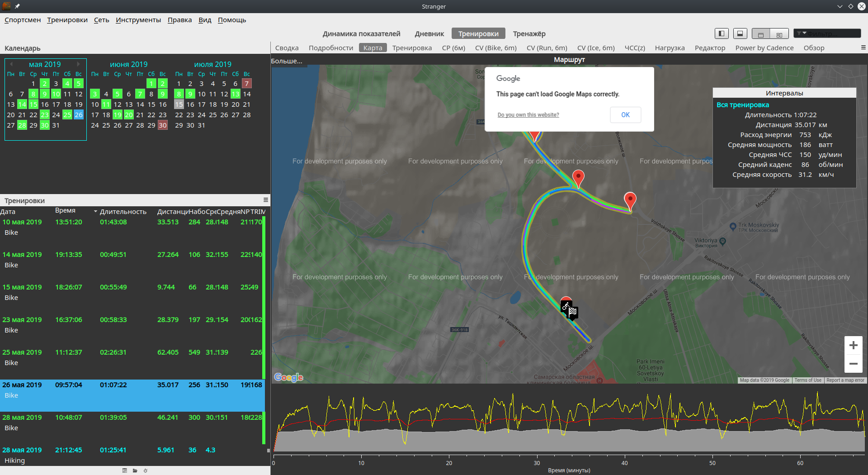This screenshot has height=475, width=868.
Task: Switch to Динамика показателей view
Action: click(x=362, y=34)
